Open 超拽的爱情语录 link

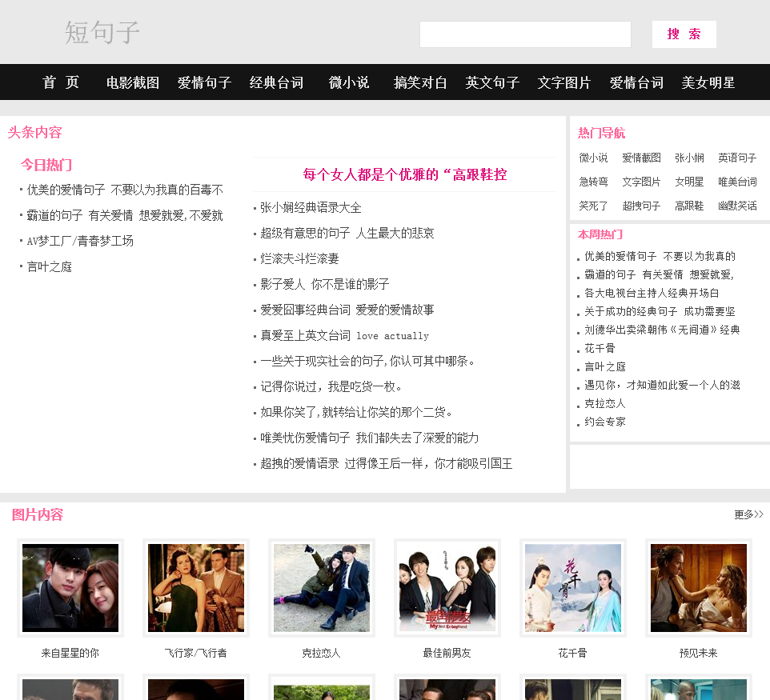[387, 463]
